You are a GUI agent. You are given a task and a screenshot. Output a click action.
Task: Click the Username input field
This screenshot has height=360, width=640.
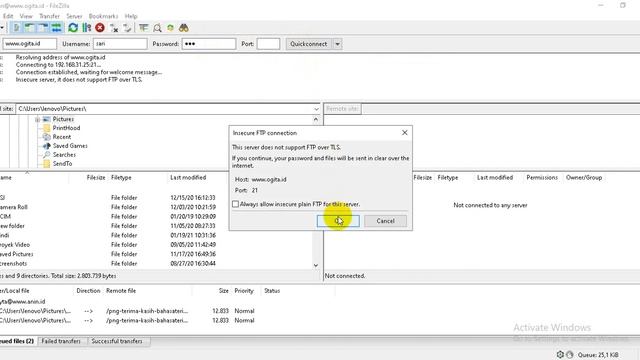coord(120,44)
